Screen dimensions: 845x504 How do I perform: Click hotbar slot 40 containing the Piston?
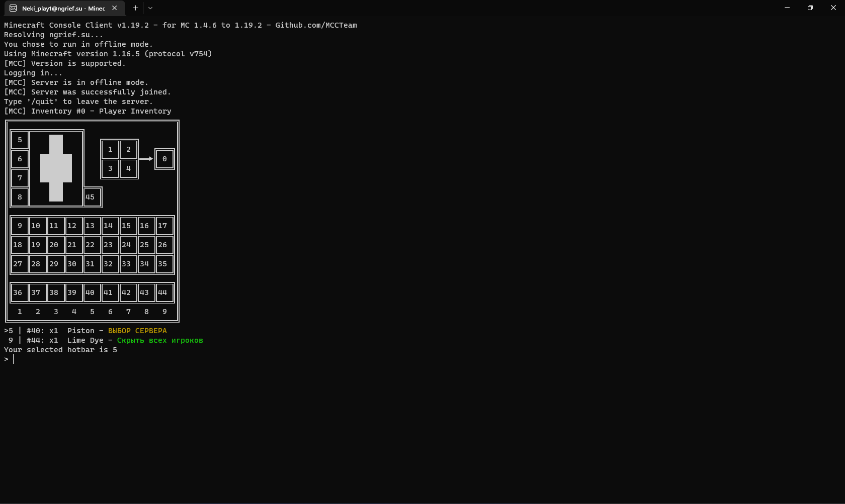coord(91,292)
